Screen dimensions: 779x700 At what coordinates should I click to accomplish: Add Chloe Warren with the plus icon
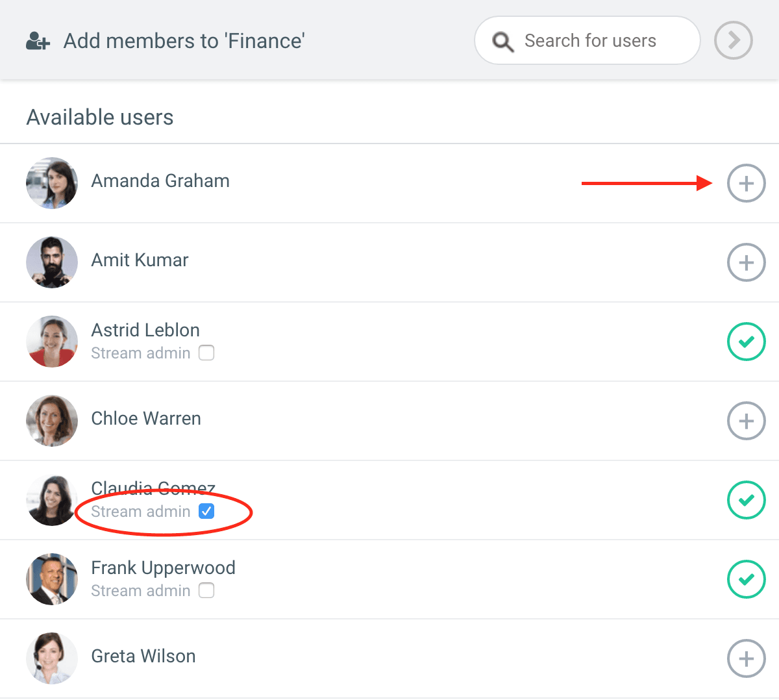746,421
